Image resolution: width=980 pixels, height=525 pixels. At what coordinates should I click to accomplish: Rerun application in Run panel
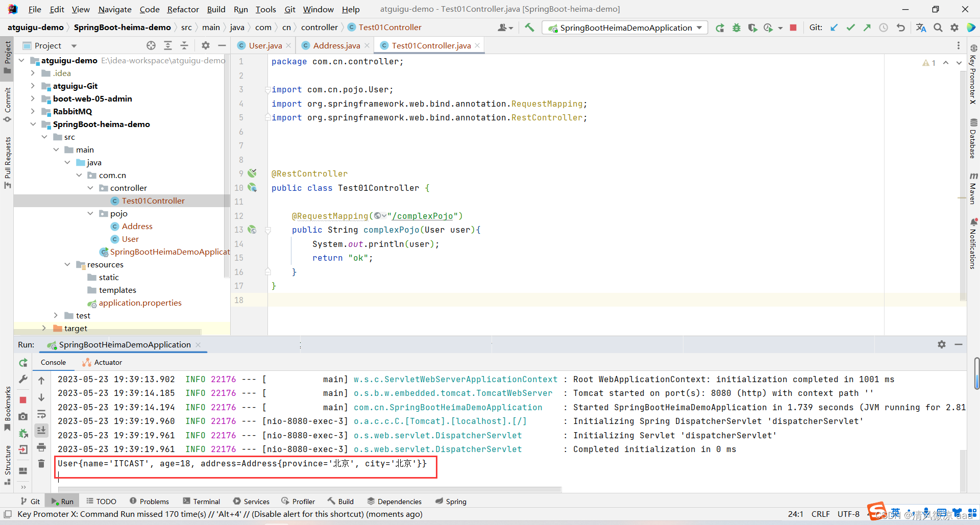click(23, 363)
